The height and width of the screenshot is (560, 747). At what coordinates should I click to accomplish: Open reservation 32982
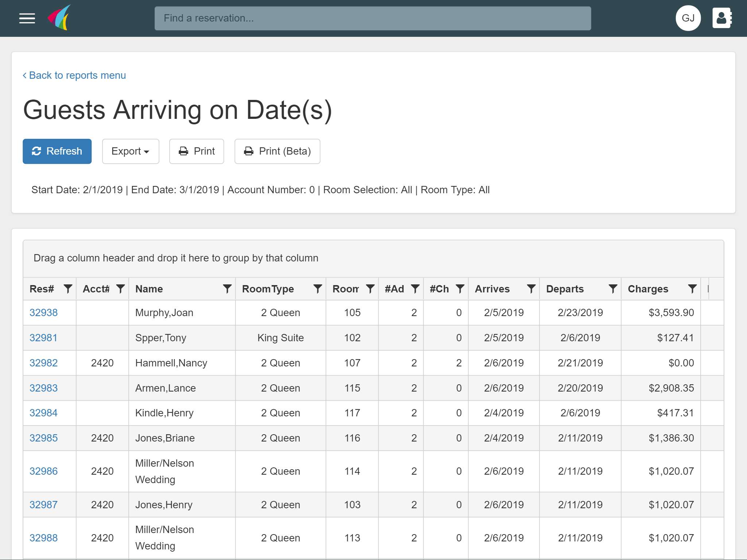click(43, 363)
